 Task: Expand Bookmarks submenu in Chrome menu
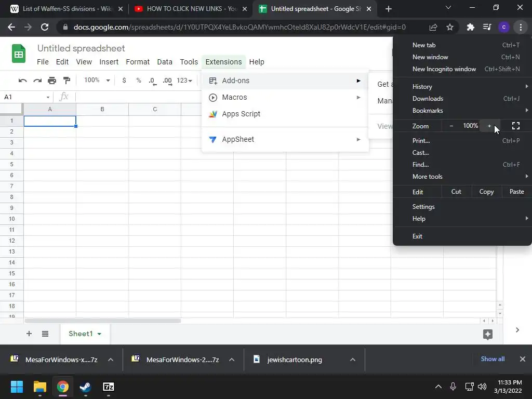point(462,111)
